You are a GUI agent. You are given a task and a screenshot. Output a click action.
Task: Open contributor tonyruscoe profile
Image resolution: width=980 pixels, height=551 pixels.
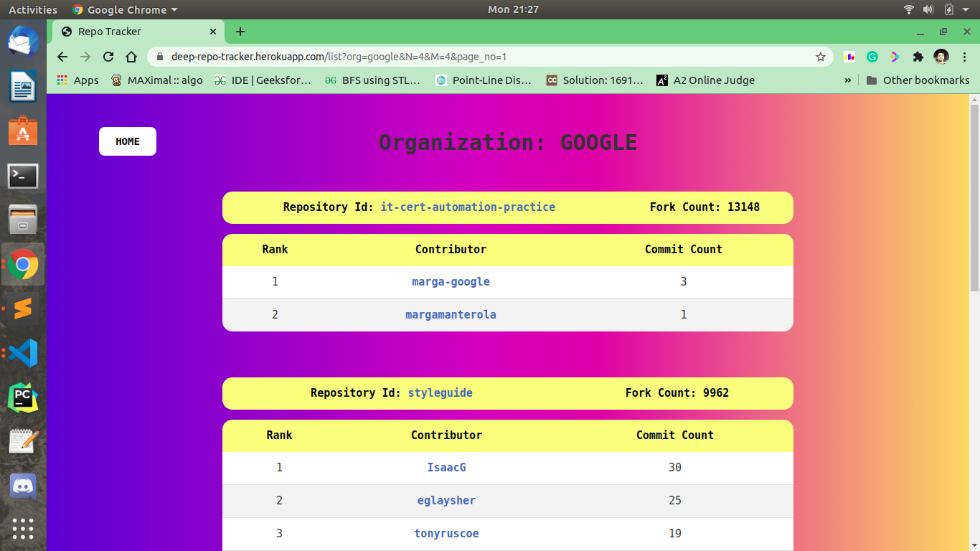click(x=446, y=533)
